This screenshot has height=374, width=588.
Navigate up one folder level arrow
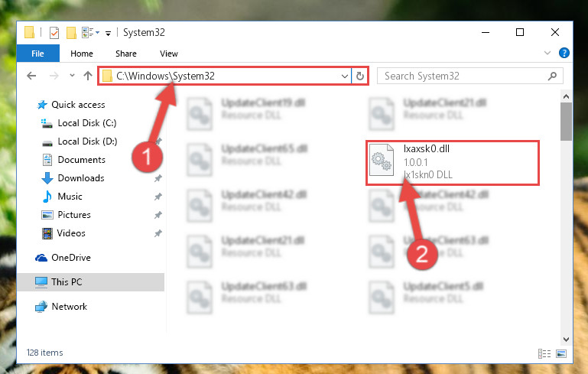click(x=88, y=76)
